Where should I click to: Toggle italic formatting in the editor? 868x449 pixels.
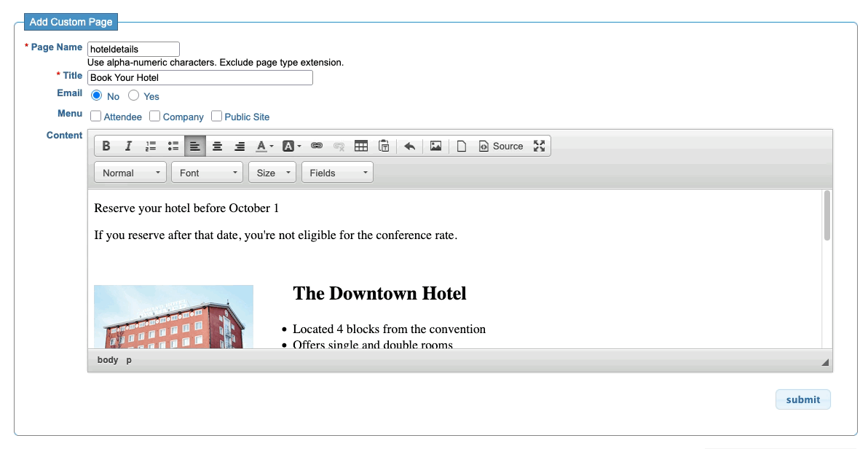tap(128, 146)
